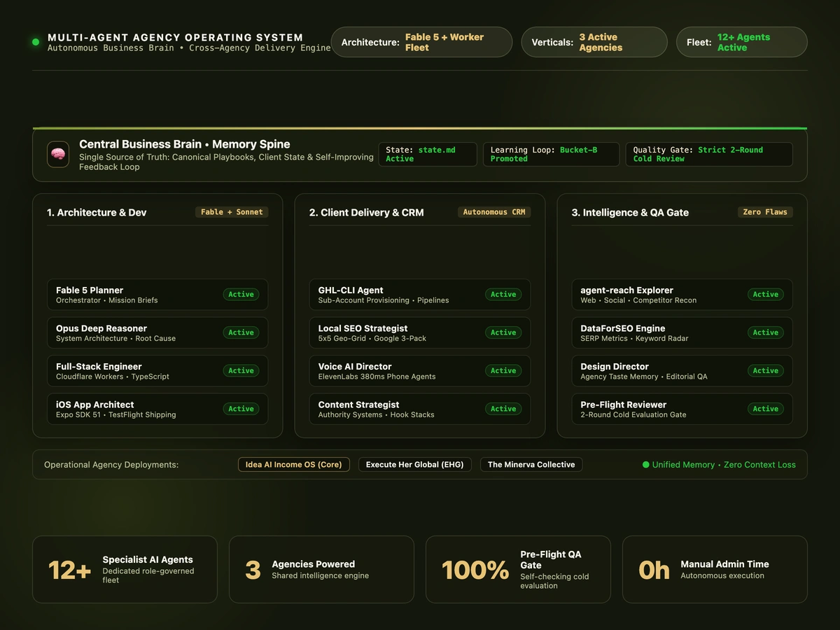This screenshot has width=840, height=630.
Task: Click the Active badge on Voice AI Director
Action: (x=503, y=371)
